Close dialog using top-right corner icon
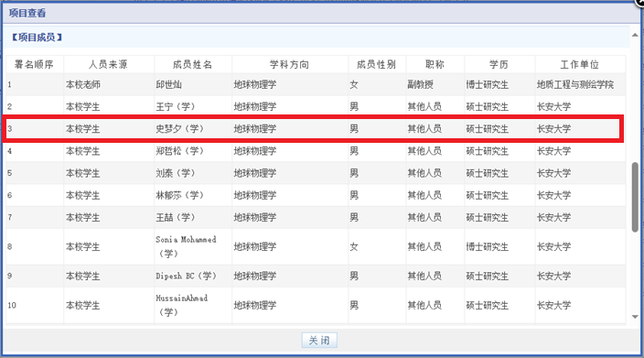Viewport: 644px width, 358px height. [640, 2]
